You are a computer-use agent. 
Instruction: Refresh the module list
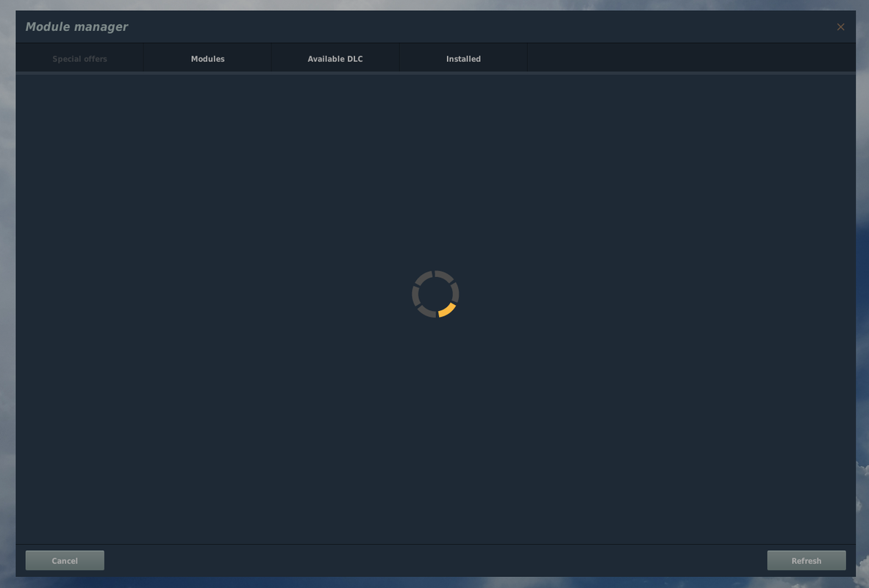[x=807, y=560]
